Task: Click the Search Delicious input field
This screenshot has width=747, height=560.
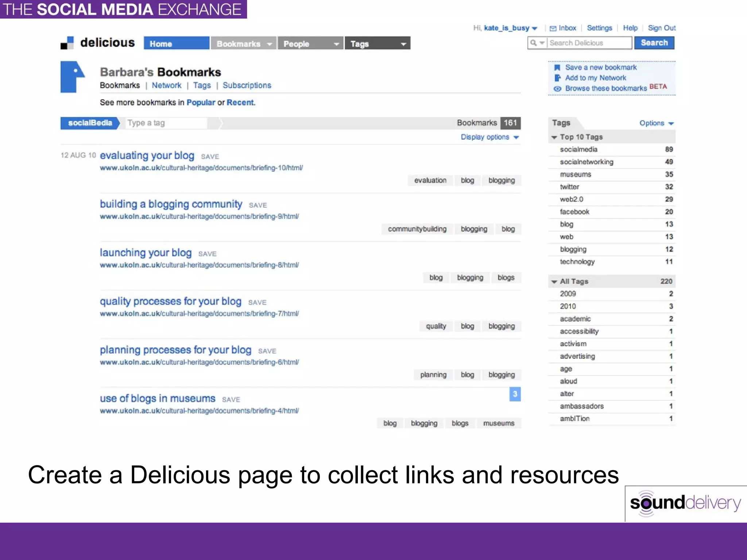Action: click(589, 43)
